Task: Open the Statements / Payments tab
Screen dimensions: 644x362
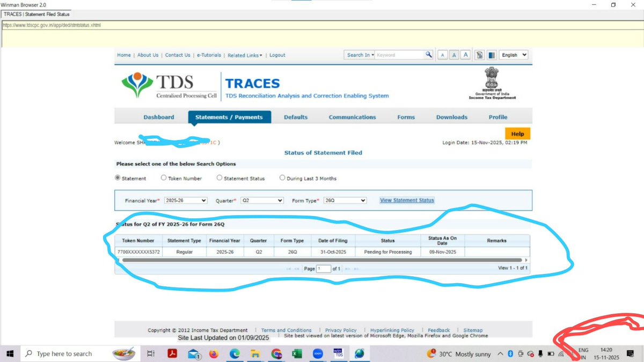Action: coord(229,117)
